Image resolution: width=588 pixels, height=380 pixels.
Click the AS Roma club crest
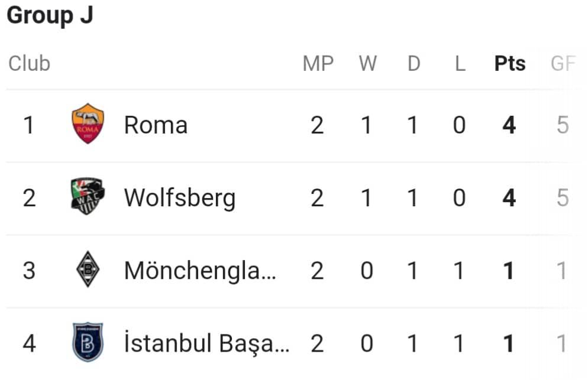(x=88, y=124)
